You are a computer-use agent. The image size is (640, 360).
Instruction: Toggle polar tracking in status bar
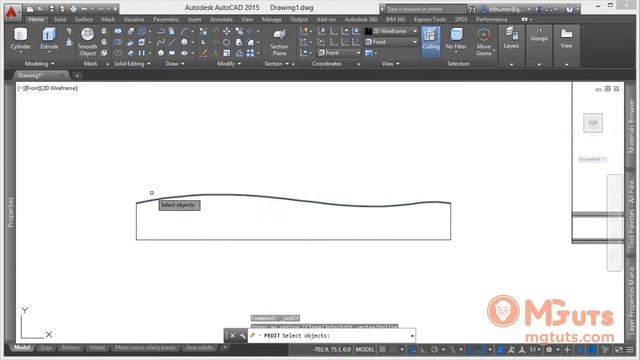(434, 349)
